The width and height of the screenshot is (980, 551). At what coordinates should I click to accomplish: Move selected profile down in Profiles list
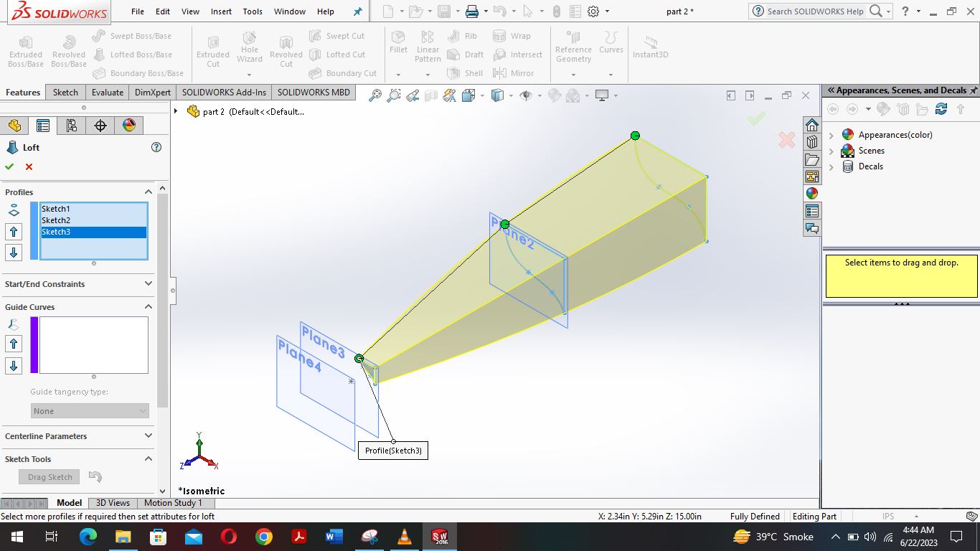(x=14, y=252)
